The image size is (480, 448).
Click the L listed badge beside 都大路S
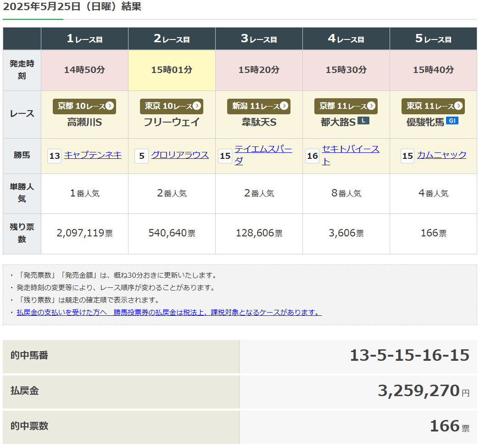click(363, 121)
